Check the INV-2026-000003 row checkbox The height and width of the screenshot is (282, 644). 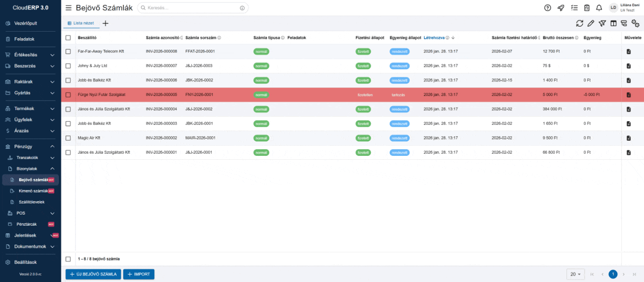pos(68,123)
